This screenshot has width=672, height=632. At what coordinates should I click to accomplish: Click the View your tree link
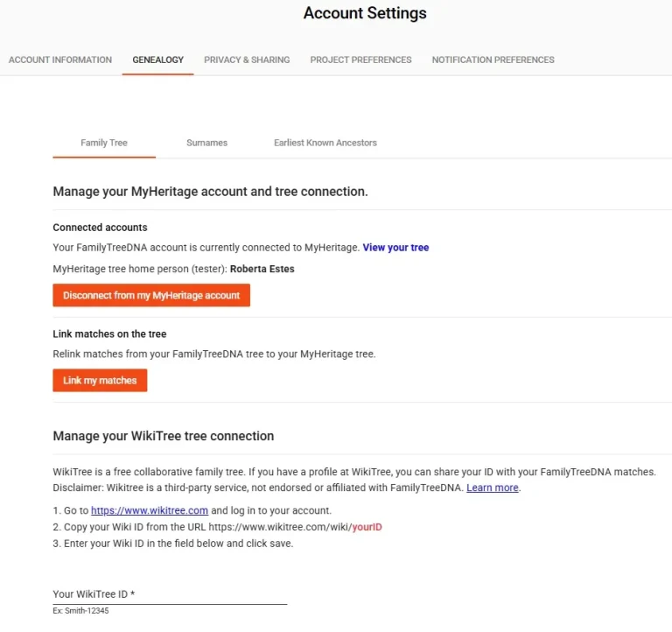pos(395,248)
